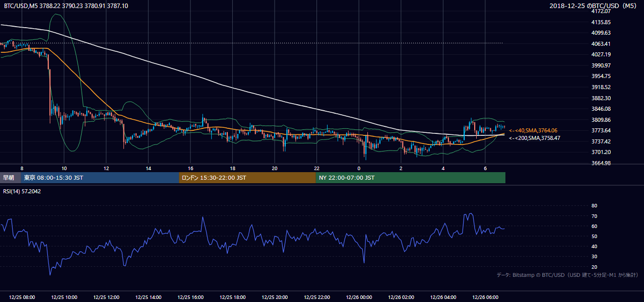Click RSI axis level 80
Image resolution: width=644 pixels, height=302 pixels.
pos(594,206)
